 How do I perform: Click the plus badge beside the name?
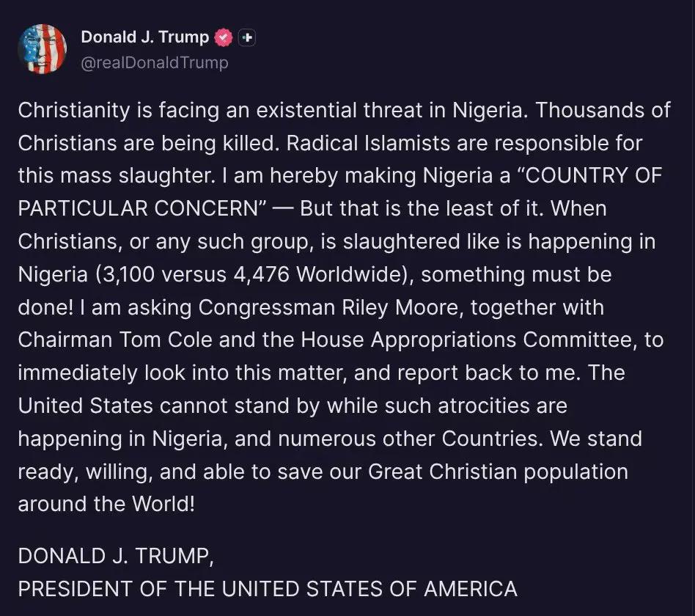pos(247,37)
